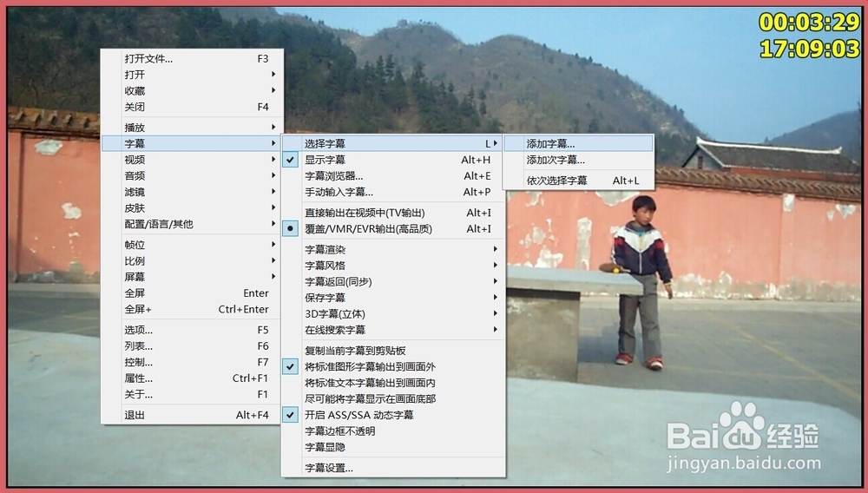The width and height of the screenshot is (868, 493).
Task: Open the 配置/语言/其他 submenu
Action: (x=192, y=224)
